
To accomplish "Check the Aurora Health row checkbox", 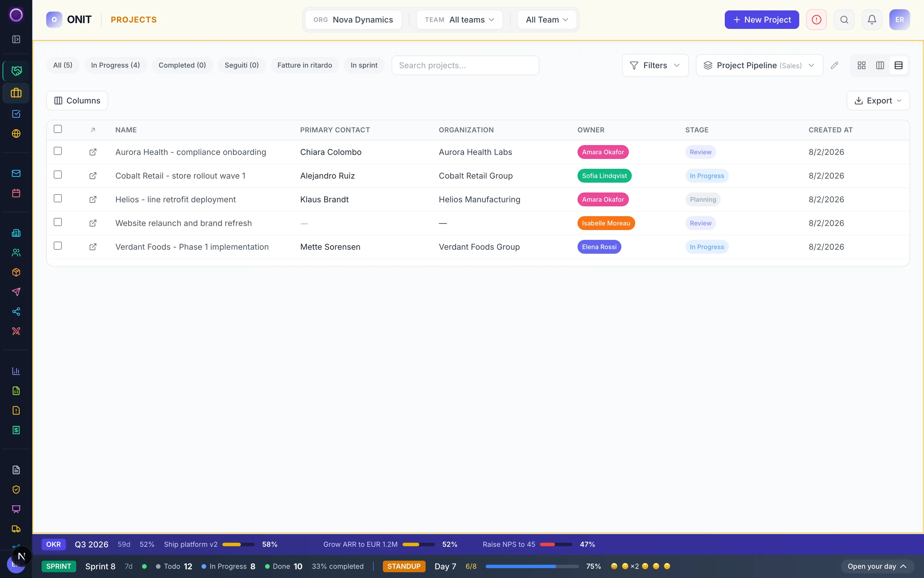I will (58, 151).
